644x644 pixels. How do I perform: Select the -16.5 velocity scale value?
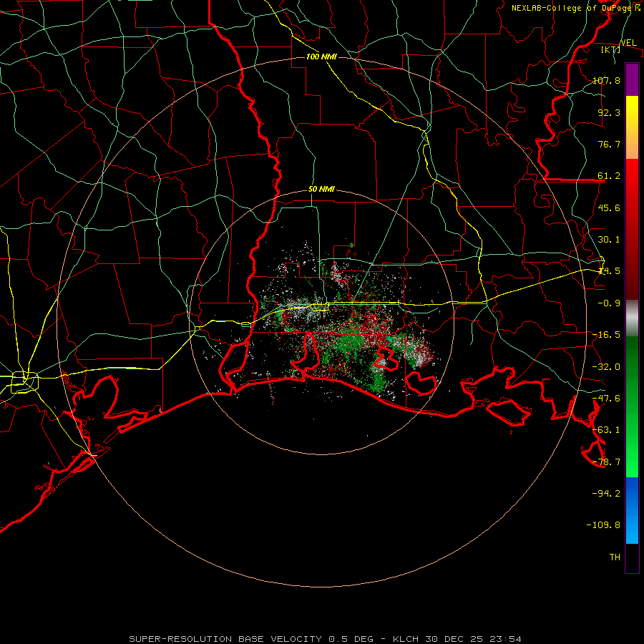(x=607, y=334)
